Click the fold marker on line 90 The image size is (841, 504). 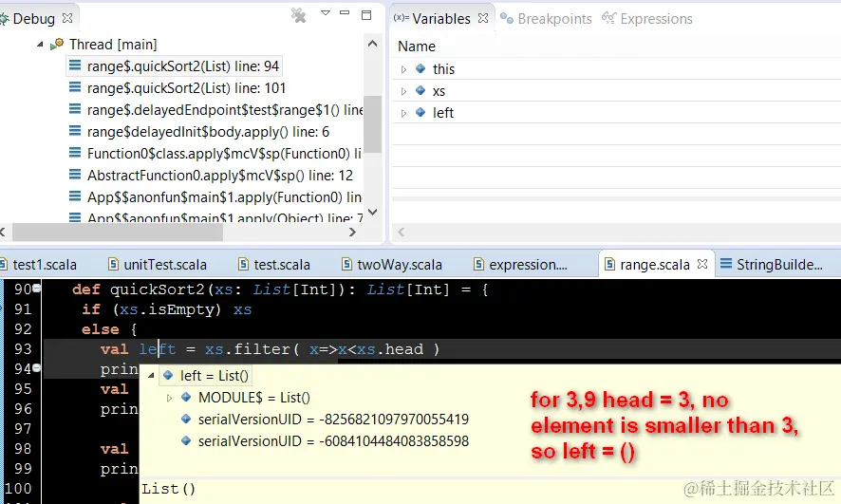click(x=36, y=289)
